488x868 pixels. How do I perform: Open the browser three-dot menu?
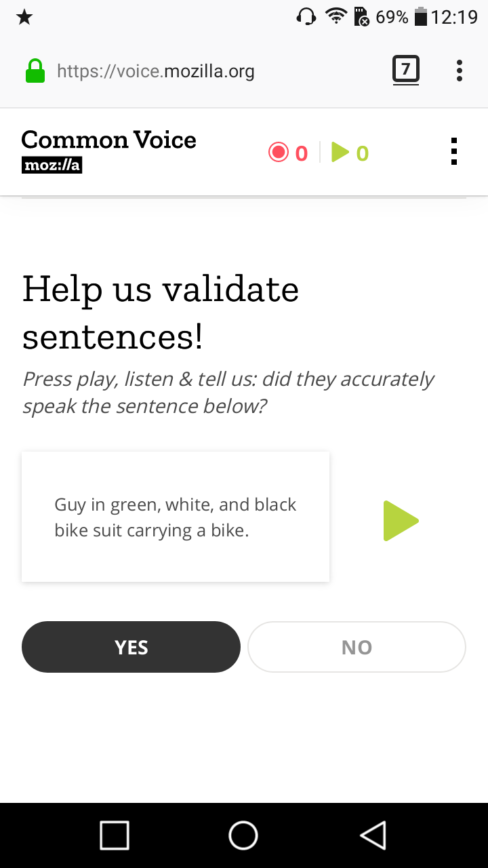(459, 70)
